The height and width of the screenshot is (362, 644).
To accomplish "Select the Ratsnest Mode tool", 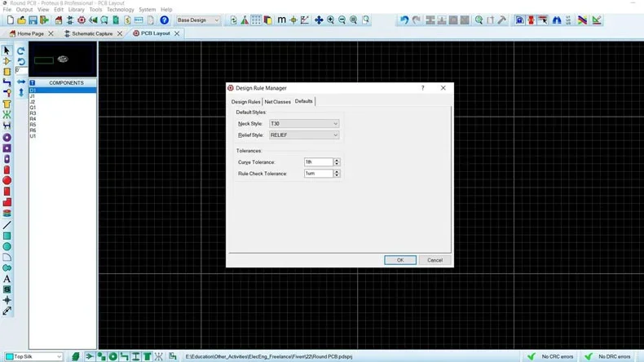I will [x=7, y=114].
